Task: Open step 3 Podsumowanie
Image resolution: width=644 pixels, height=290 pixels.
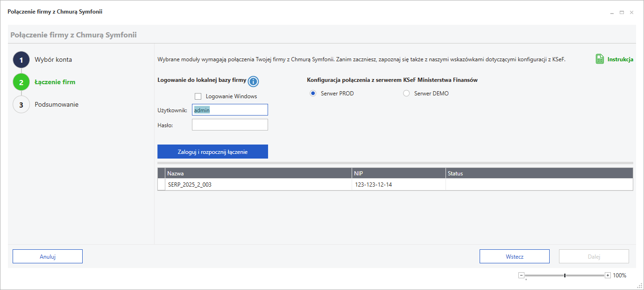Action: (57, 104)
